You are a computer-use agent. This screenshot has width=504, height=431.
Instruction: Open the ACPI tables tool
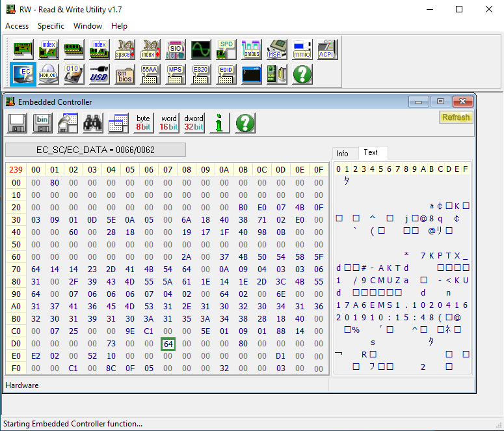[328, 49]
